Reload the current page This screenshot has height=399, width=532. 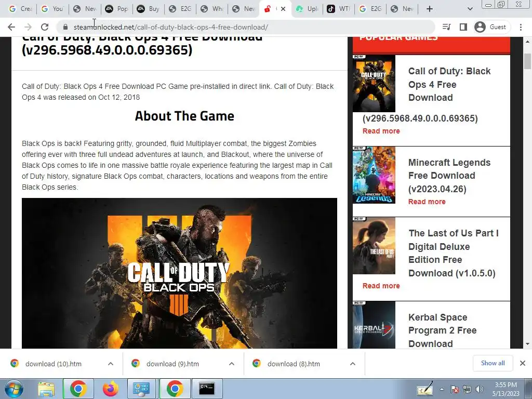[x=45, y=27]
